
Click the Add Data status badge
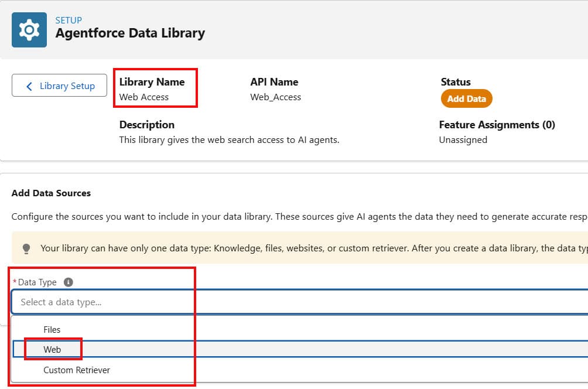(x=466, y=98)
